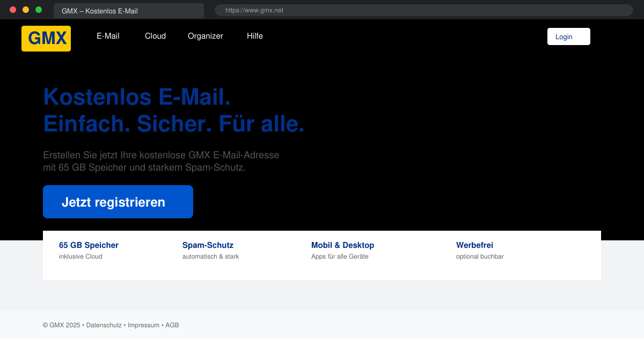Click the Login button
Screen dimensions: 644x338
[569, 36]
